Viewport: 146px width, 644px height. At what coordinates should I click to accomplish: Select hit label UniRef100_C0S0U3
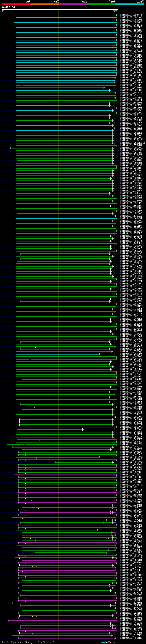[x=131, y=271]
